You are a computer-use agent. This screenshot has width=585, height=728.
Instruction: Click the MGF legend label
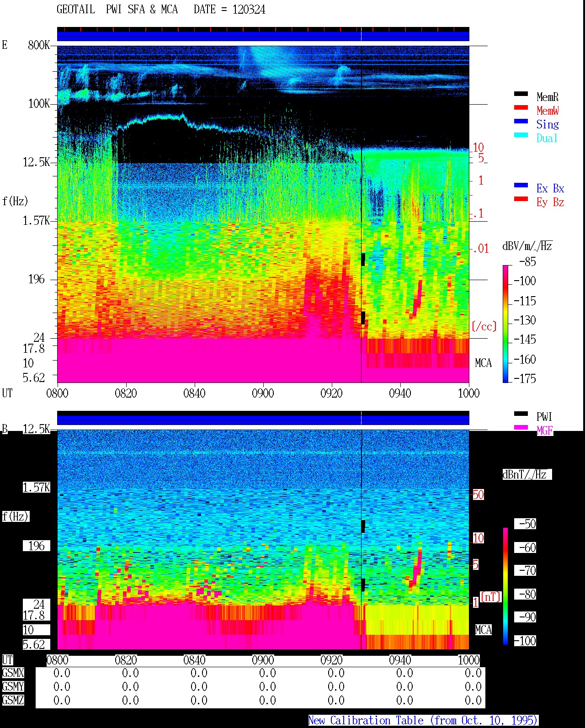(x=545, y=430)
